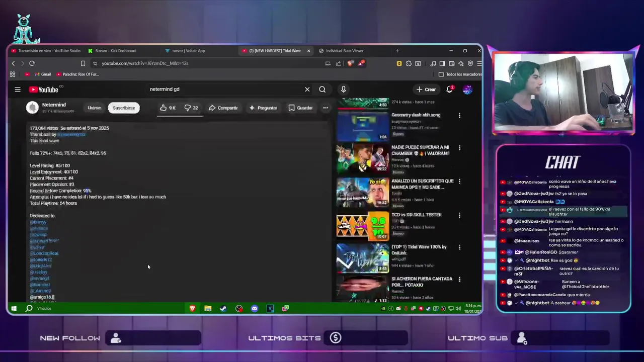The image size is (644, 362).
Task: Open Todos los marcadores folder
Action: click(x=460, y=74)
